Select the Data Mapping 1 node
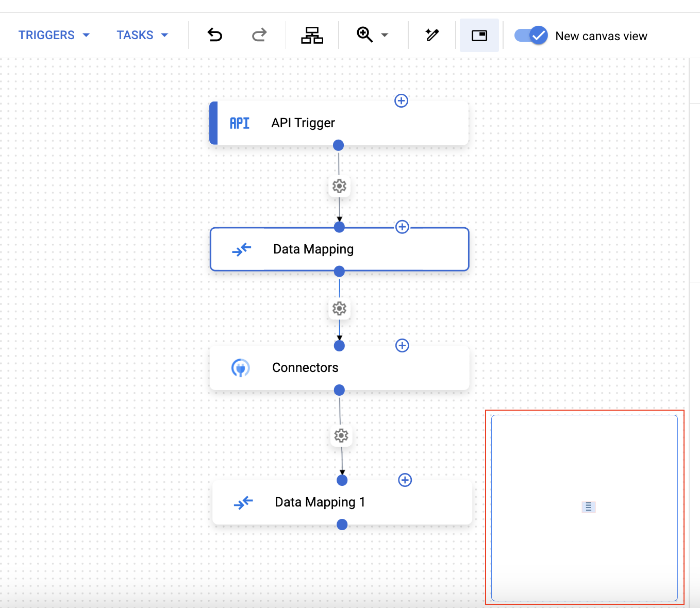The image size is (700, 608). (342, 502)
